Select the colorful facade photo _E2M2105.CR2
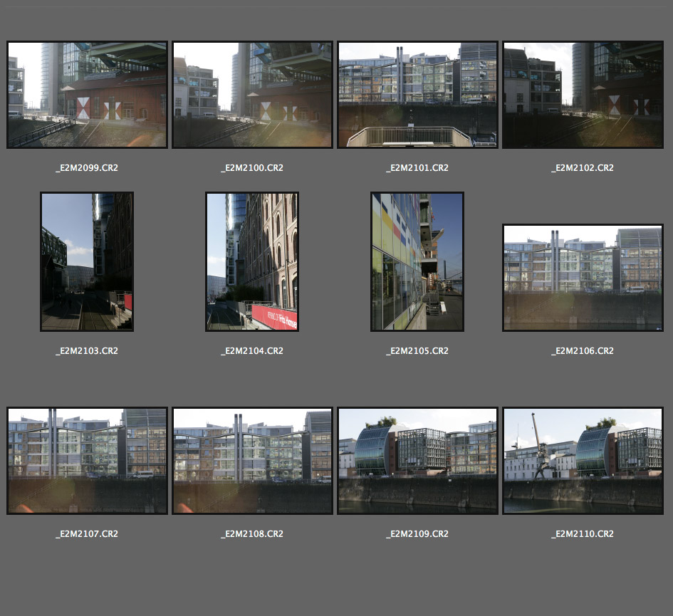The image size is (673, 616). pos(417,261)
